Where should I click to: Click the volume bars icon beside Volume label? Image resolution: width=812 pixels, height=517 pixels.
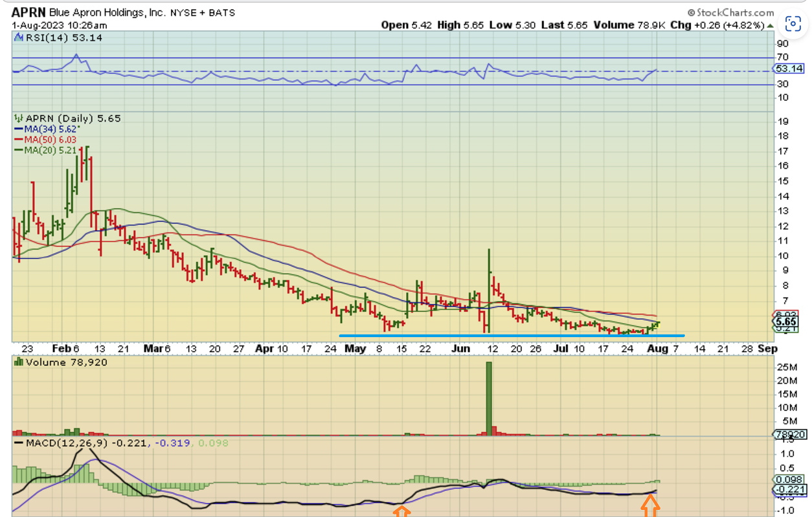pos(19,362)
